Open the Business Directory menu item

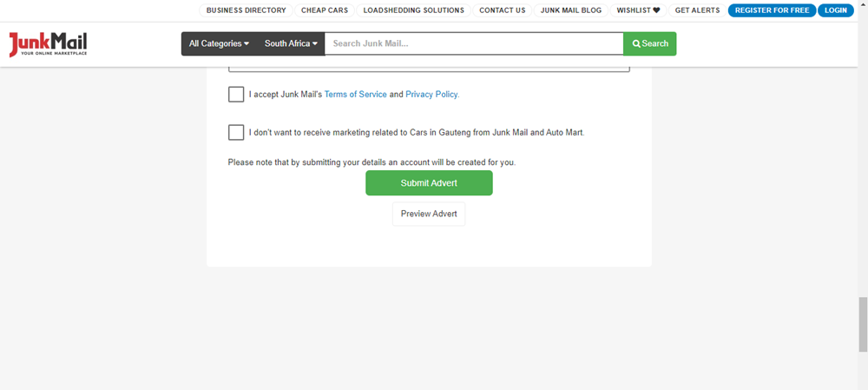(x=246, y=10)
